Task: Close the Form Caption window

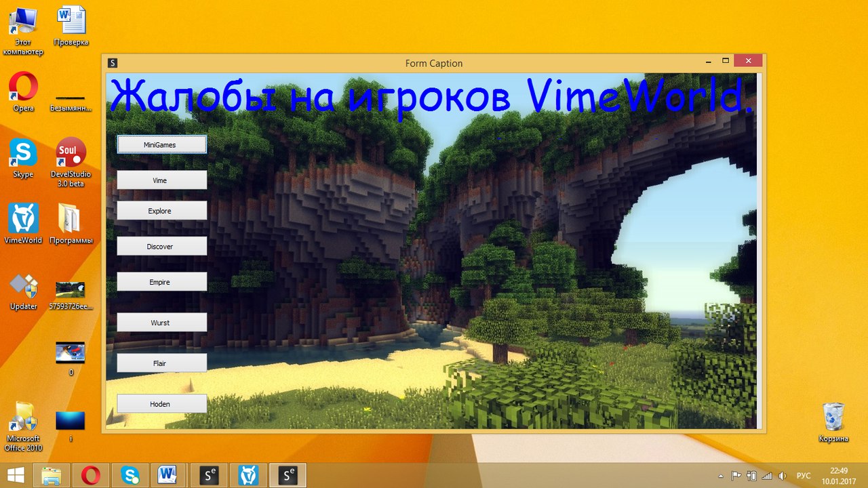Action: [x=748, y=60]
